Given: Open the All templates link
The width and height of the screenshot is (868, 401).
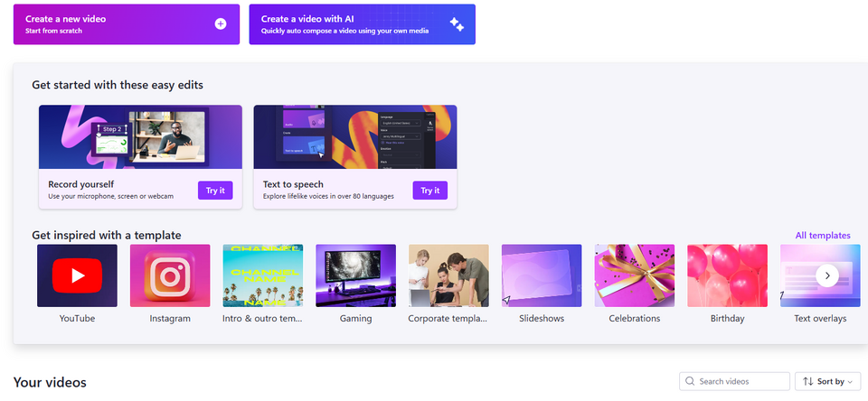Looking at the screenshot, I should 822,236.
